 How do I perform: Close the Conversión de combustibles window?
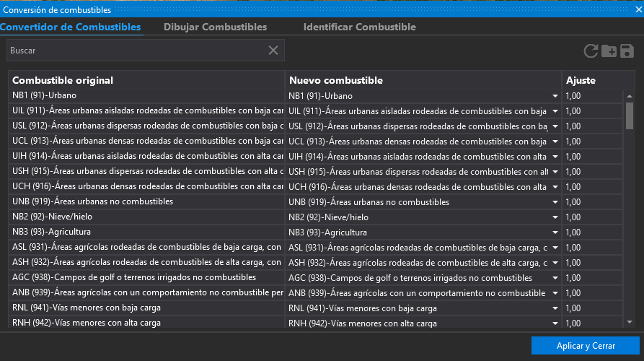(x=637, y=10)
